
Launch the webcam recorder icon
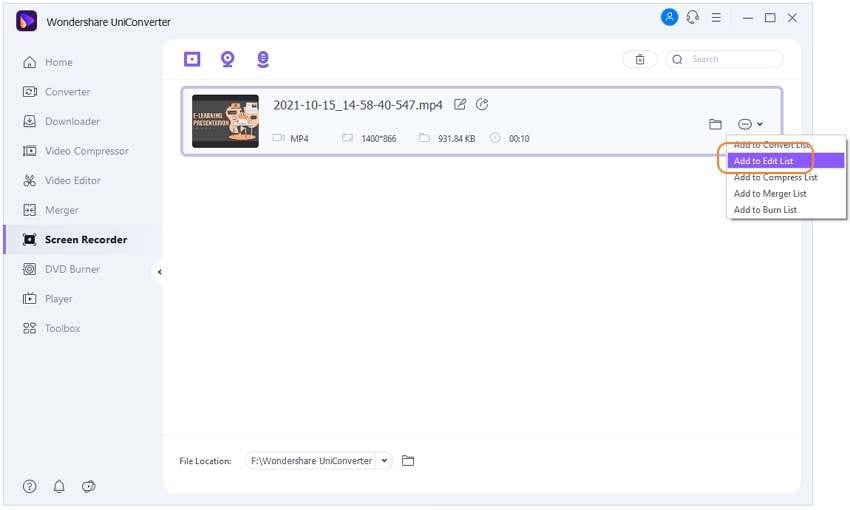point(228,59)
